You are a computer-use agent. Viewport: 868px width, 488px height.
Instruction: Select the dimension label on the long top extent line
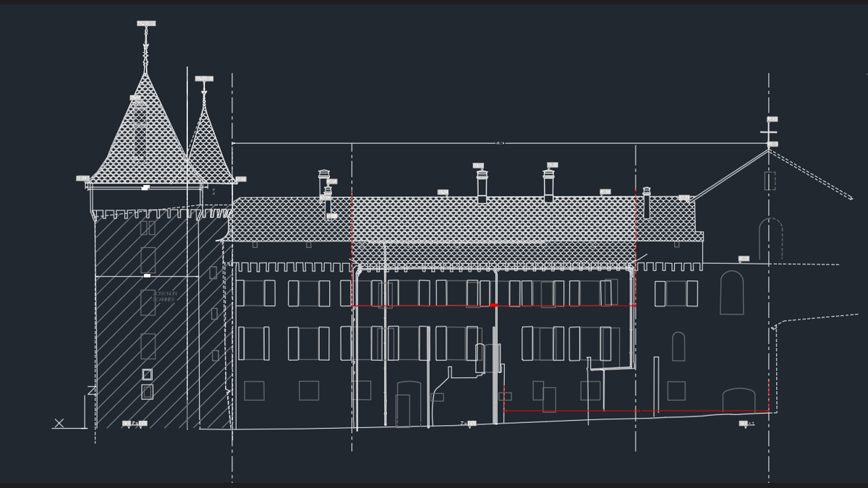pyautogui.click(x=499, y=142)
